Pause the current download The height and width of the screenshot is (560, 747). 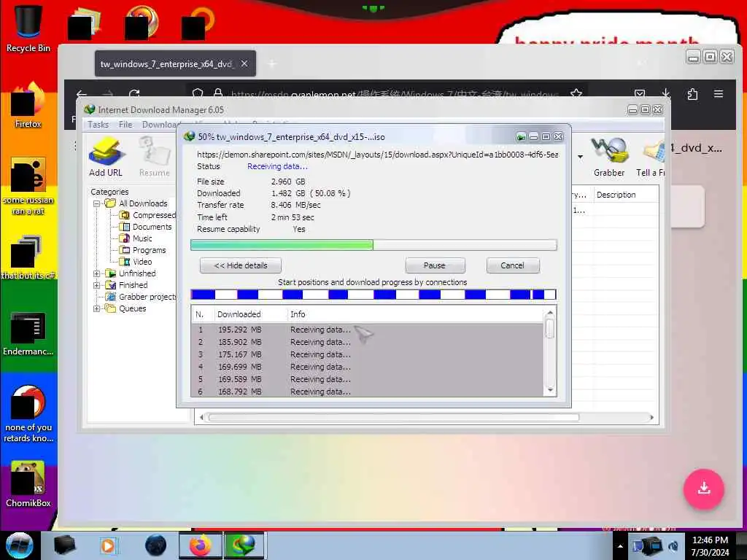pyautogui.click(x=435, y=265)
